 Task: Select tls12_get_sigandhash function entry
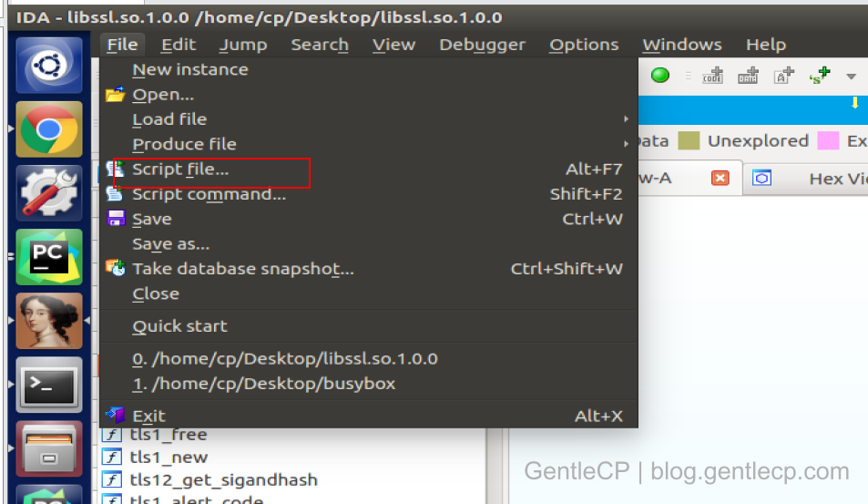(223, 479)
